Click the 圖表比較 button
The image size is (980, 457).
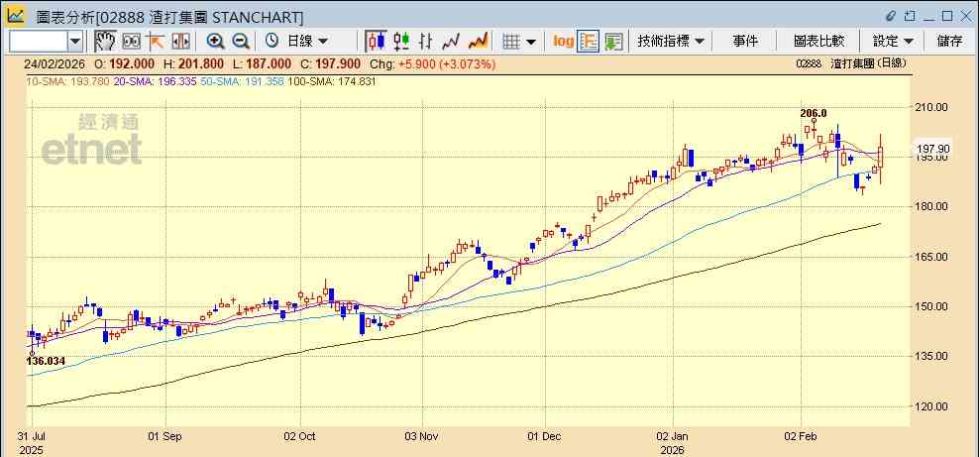(818, 42)
